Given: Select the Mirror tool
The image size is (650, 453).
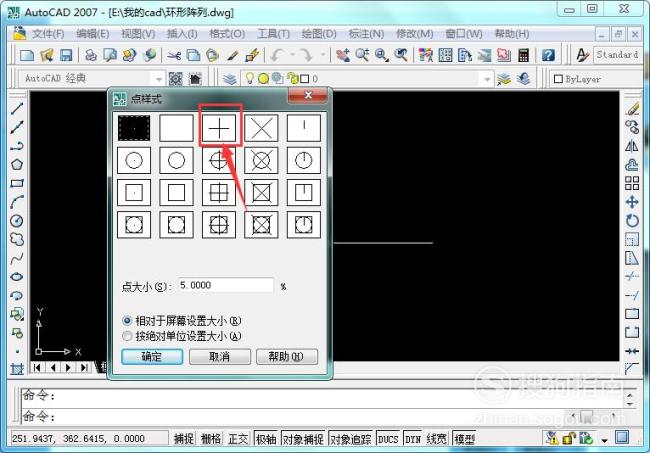Looking at the screenshot, I should (x=632, y=146).
